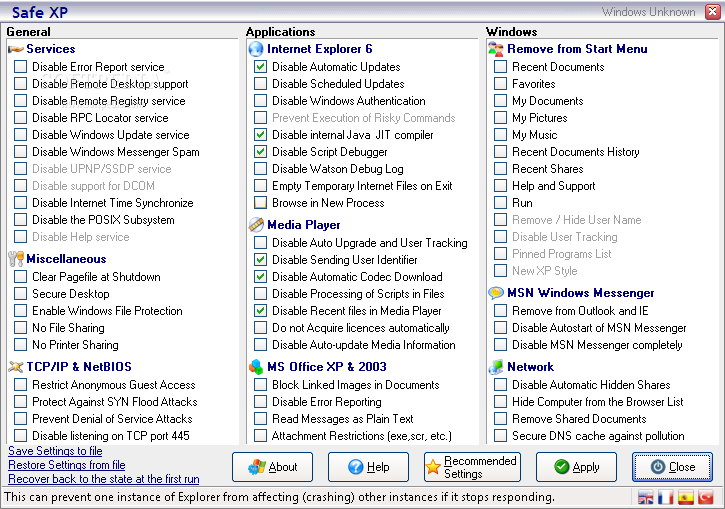Uncheck Disable Sending User Identifier
This screenshot has width=725, height=509.
tap(260, 259)
